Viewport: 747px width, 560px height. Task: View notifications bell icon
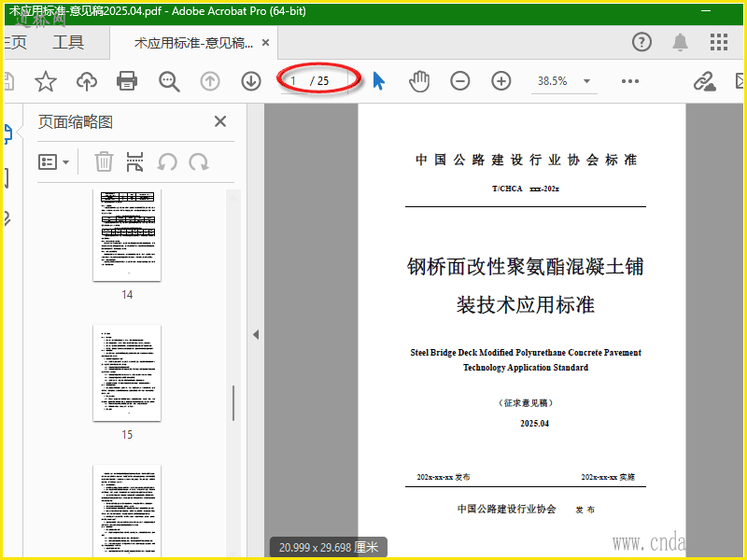pos(681,42)
